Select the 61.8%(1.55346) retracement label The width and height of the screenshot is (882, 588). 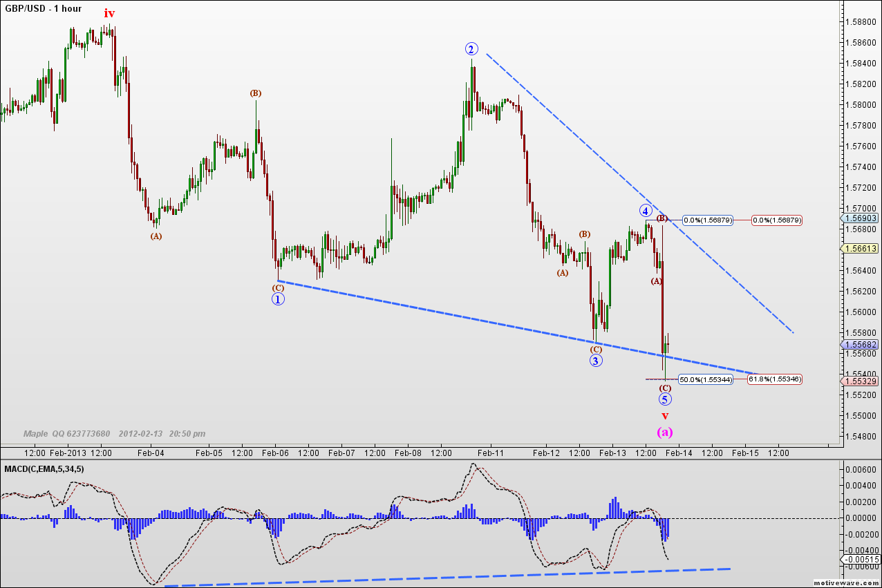coord(774,379)
